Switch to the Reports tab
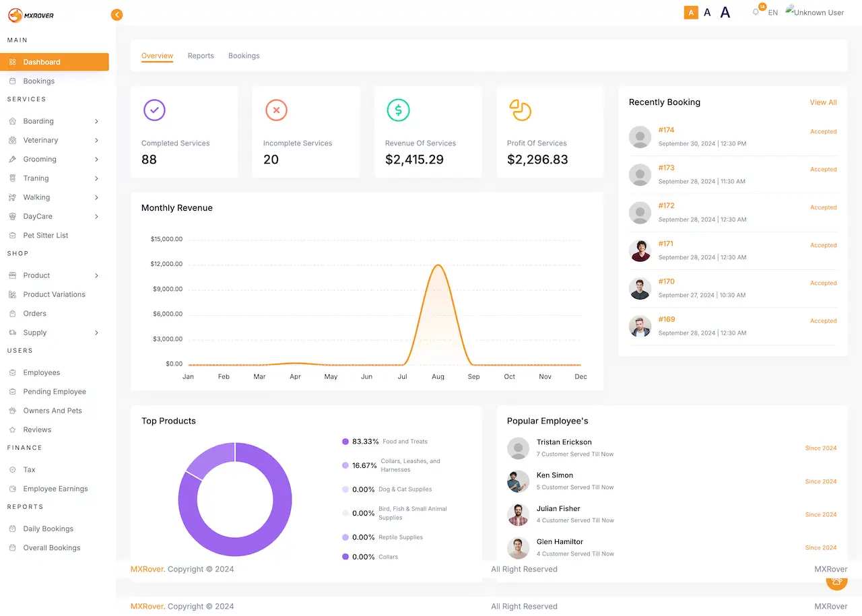 [x=201, y=56]
